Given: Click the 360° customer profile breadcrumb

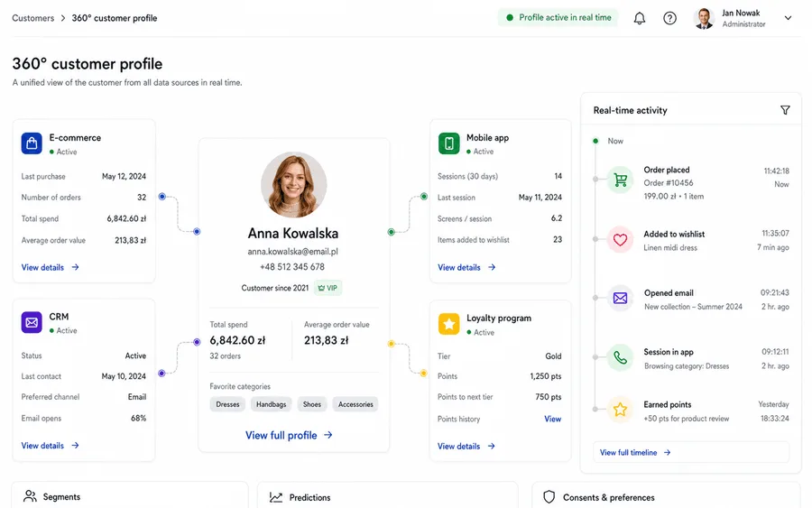Looking at the screenshot, I should (x=115, y=18).
